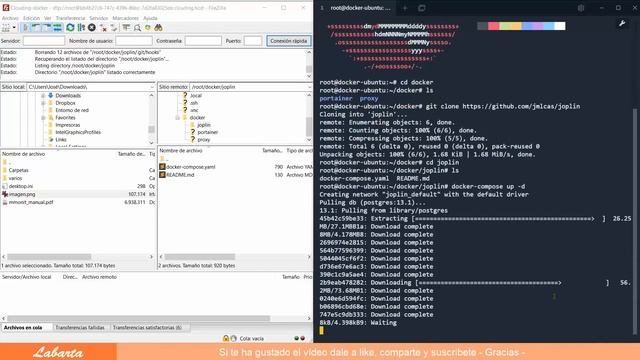Screen dimensions: 640x360
Task: Click the terminal settings gear icon
Action: click(x=581, y=8)
